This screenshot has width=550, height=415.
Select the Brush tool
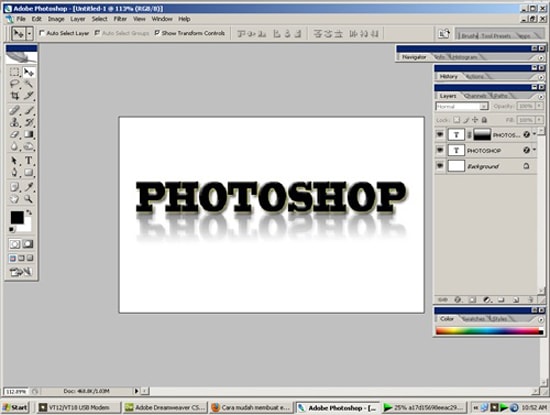[x=28, y=111]
